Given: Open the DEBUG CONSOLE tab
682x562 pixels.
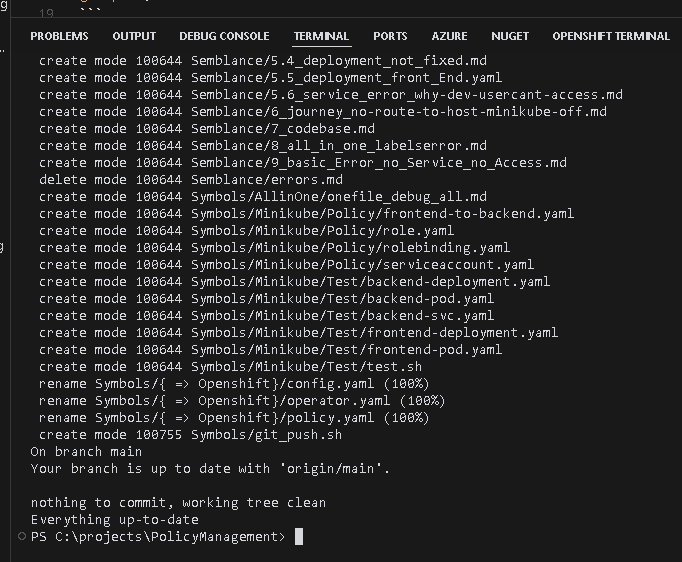Looking at the screenshot, I should pyautogui.click(x=224, y=36).
